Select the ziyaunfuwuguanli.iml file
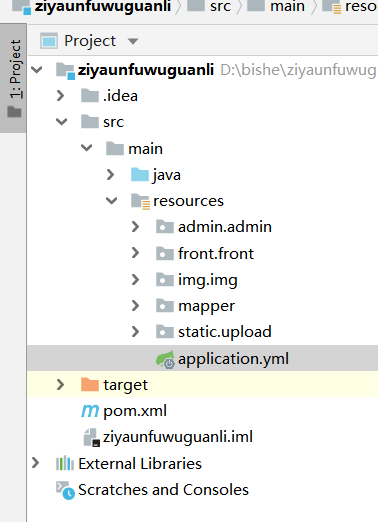378x522 pixels. [178, 437]
